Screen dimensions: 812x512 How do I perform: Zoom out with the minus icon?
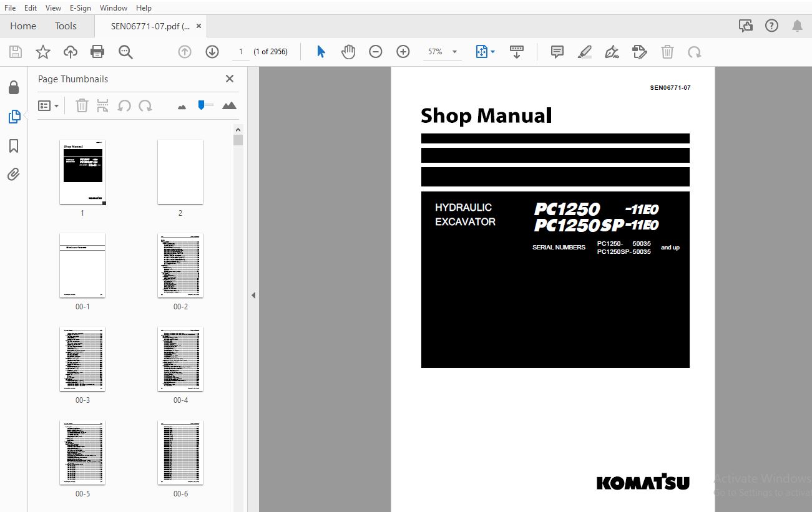375,52
